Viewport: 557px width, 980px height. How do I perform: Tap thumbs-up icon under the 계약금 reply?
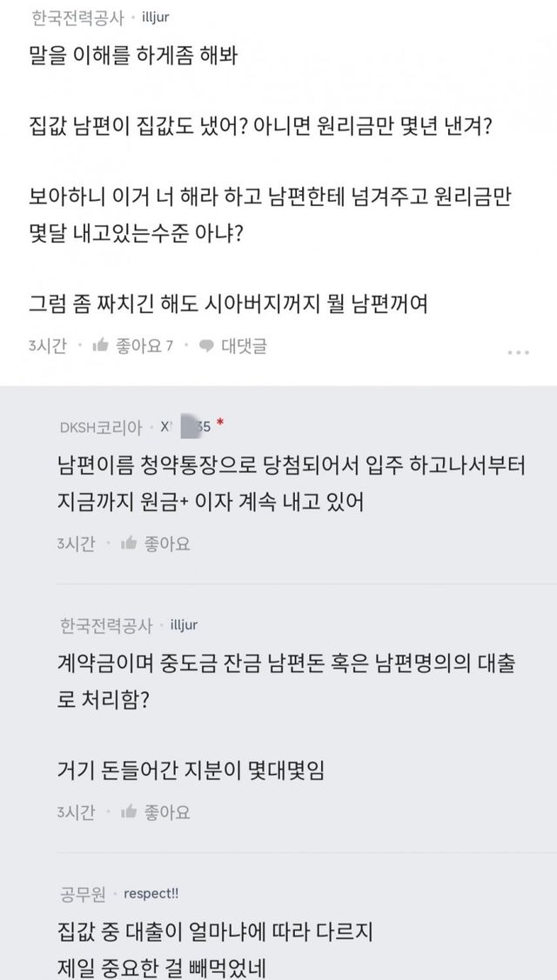[130, 812]
